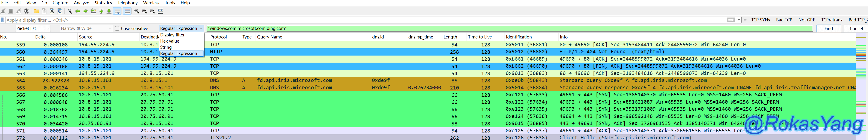Open the Analyze menu
Image resolution: width=868 pixels, height=140 pixels.
[x=81, y=3]
